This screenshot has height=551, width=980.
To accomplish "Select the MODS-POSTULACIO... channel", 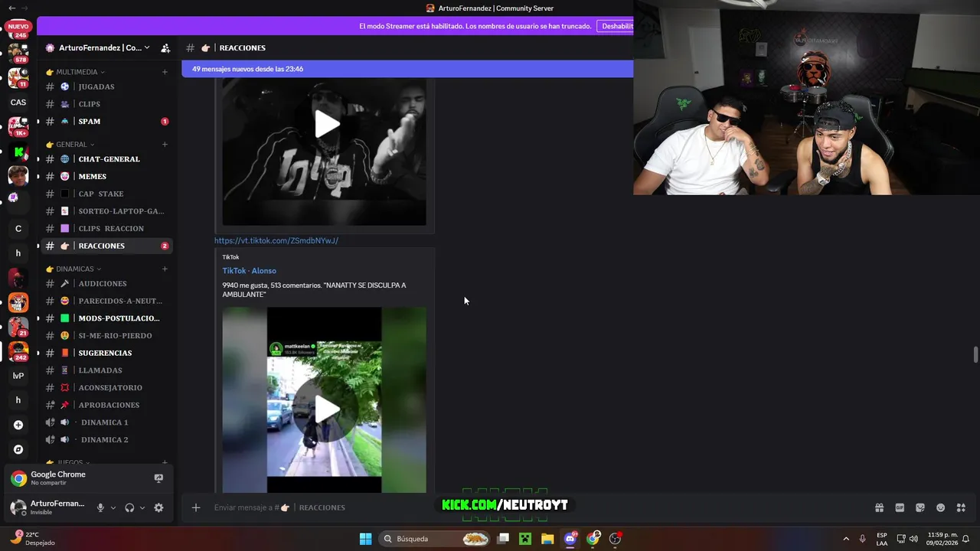I will [x=106, y=318].
